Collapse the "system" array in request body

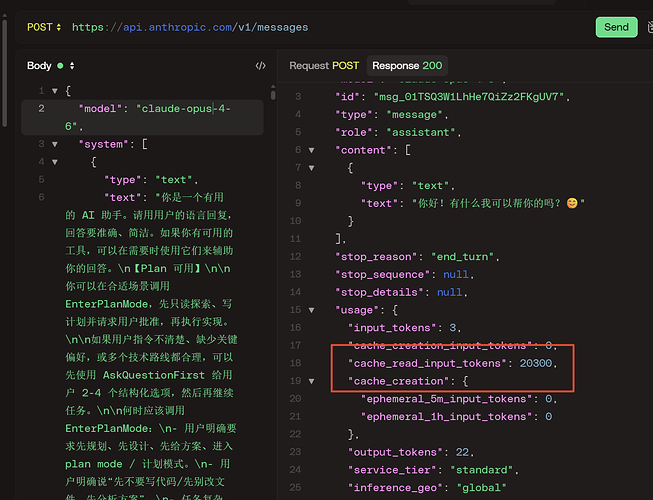click(x=55, y=144)
